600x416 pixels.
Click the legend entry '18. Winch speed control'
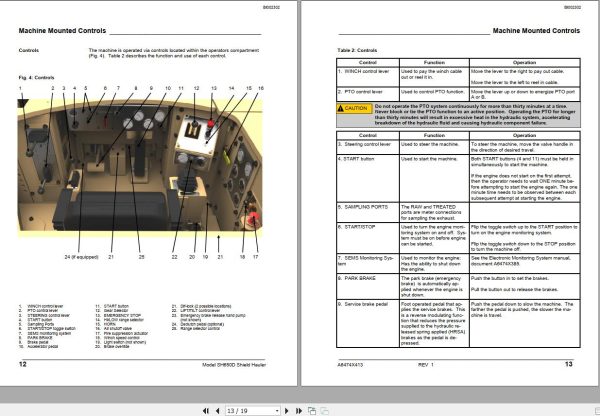coord(117,338)
